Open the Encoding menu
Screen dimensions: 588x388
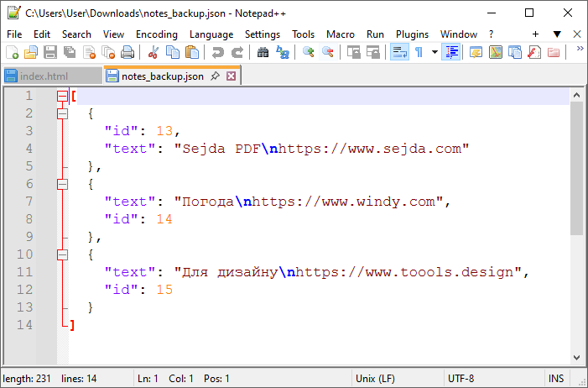coord(156,34)
